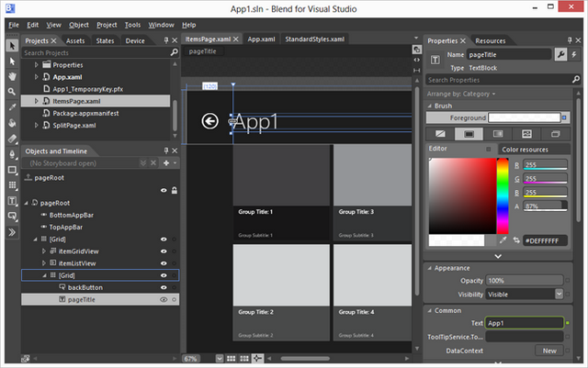588x368 pixels.
Task: Select the Paint Bucket tool
Action: pyautogui.click(x=12, y=123)
